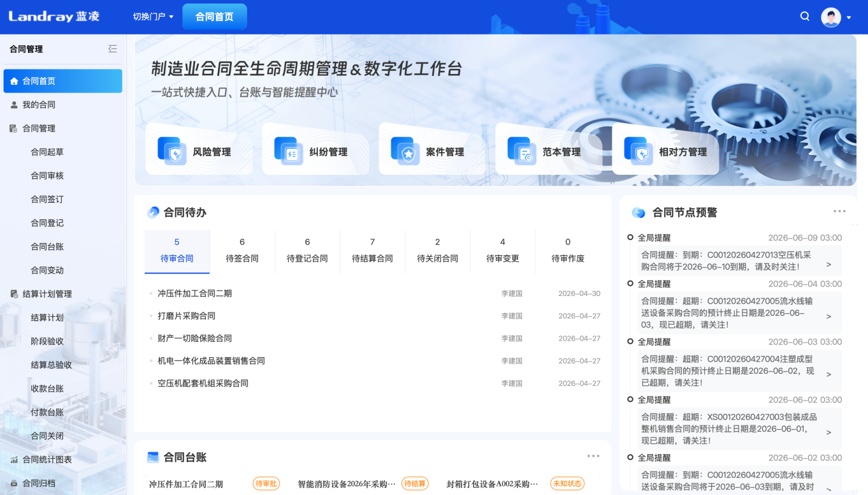Click the archive icon beside 合同归档
This screenshot has height=495, width=868.
tap(14, 483)
